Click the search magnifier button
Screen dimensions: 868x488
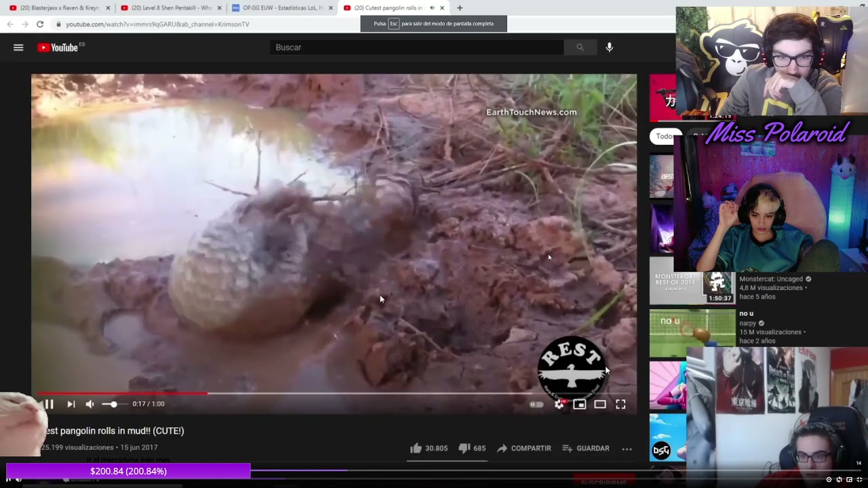[x=580, y=47]
